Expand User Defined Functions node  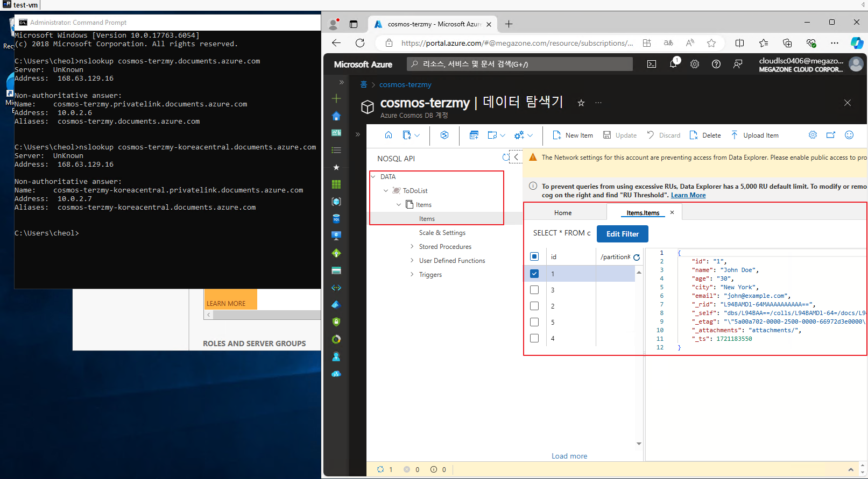[412, 261]
